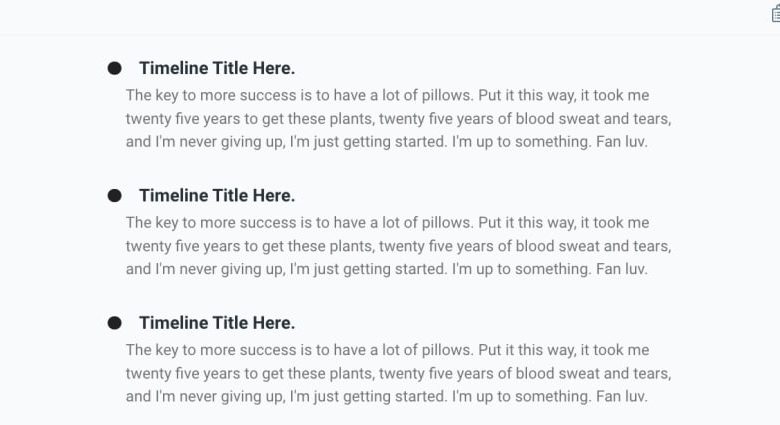
Task: Click 'twenty five years to get' line in third entry
Action: [x=398, y=374]
